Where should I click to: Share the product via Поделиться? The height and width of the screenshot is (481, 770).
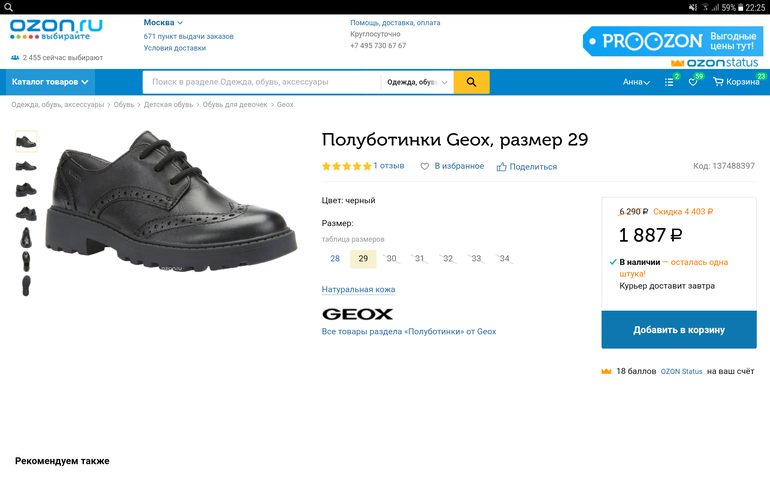526,167
